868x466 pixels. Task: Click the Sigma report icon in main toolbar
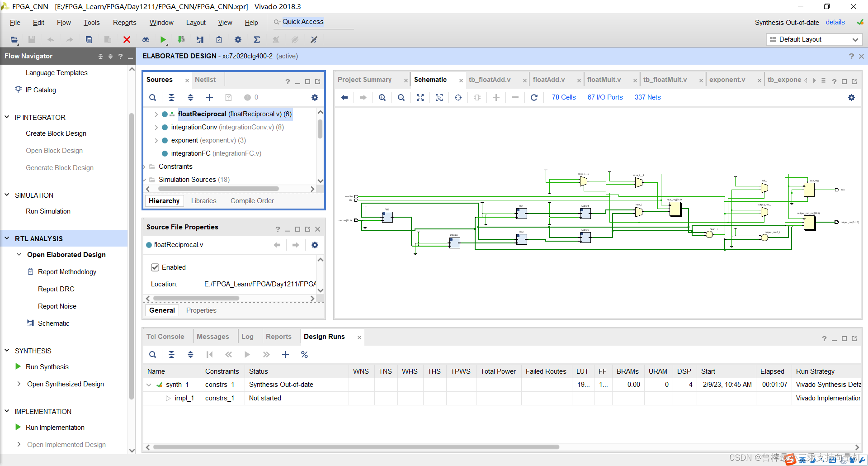[x=257, y=40]
